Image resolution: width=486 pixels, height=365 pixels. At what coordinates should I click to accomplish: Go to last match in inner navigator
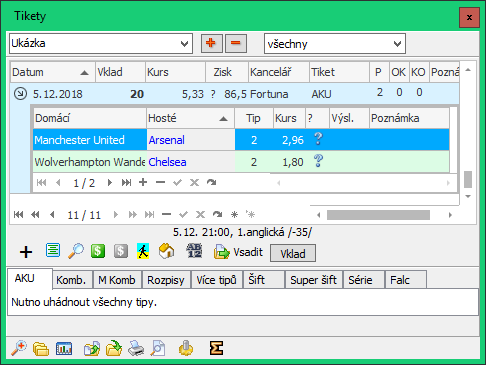[126, 182]
